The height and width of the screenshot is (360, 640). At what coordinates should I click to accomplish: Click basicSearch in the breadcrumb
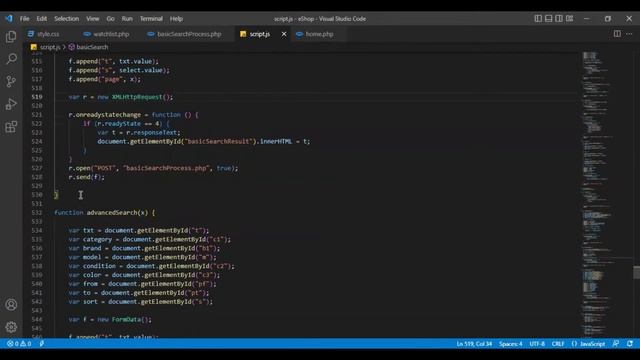point(92,47)
